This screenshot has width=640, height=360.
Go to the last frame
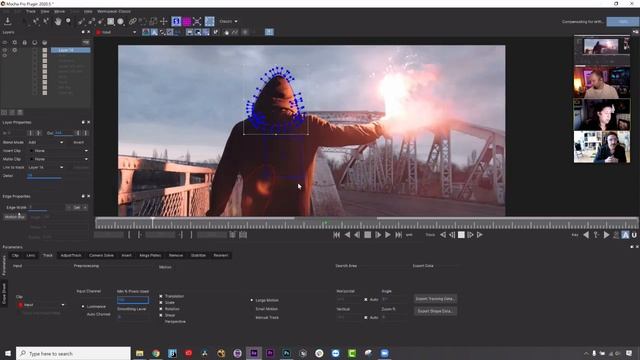coord(398,235)
